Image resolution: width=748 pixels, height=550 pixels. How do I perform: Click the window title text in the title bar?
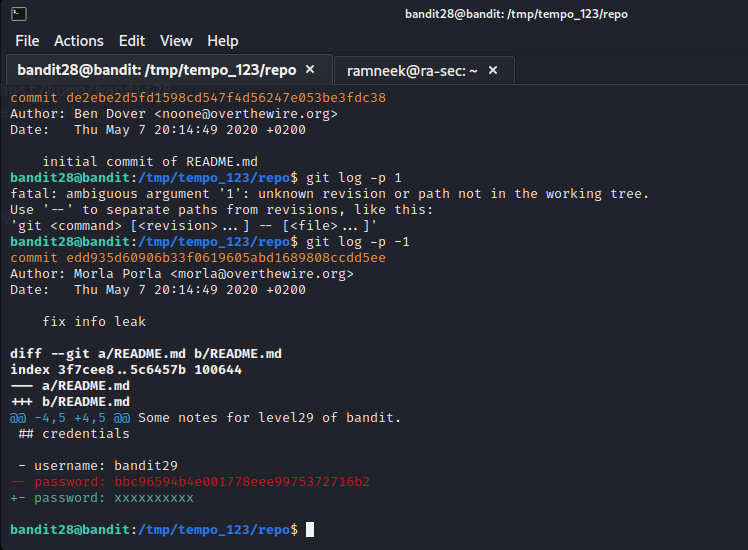coord(516,14)
